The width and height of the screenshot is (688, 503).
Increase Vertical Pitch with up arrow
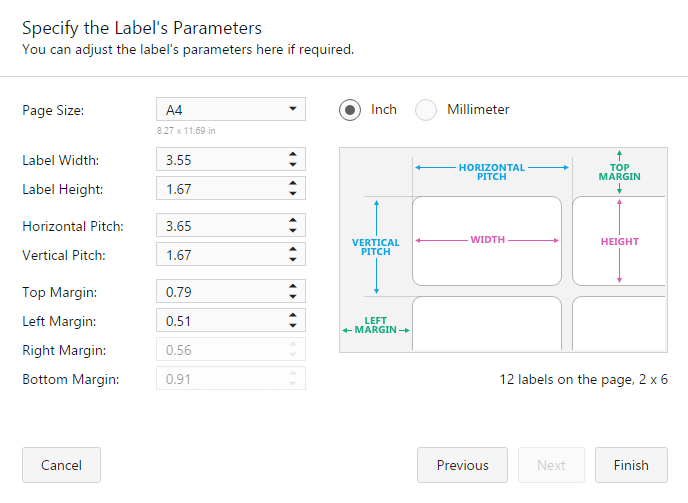[x=292, y=250]
